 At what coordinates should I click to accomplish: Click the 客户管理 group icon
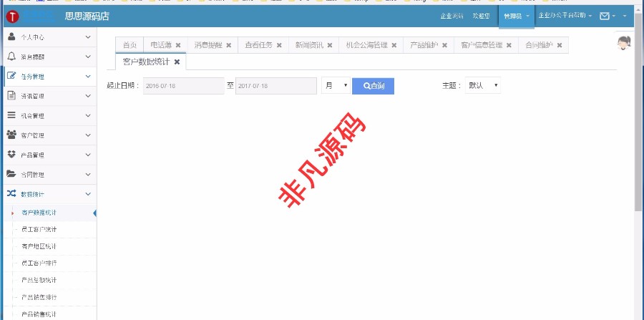(x=11, y=135)
